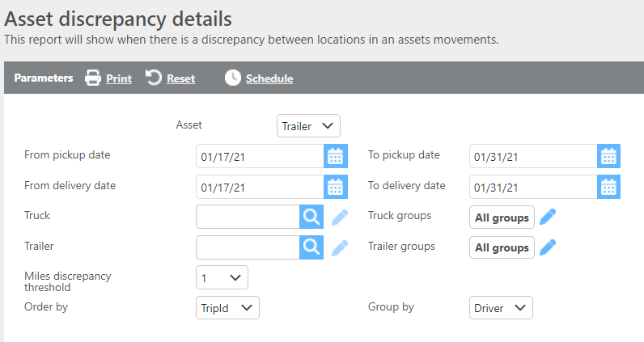Open calendar for From pickup date
The width and height of the screenshot is (644, 342).
[335, 156]
